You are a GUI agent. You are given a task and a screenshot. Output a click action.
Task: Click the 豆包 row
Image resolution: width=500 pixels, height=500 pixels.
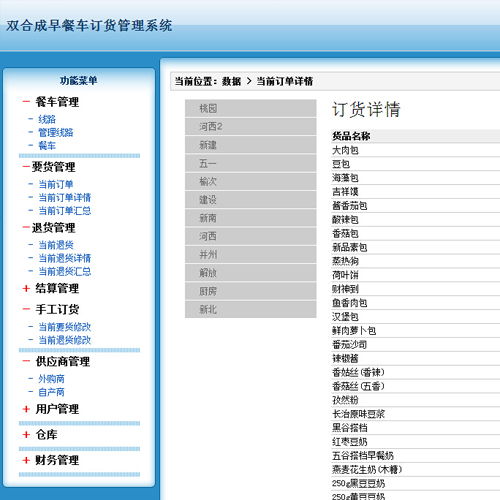coord(416,164)
